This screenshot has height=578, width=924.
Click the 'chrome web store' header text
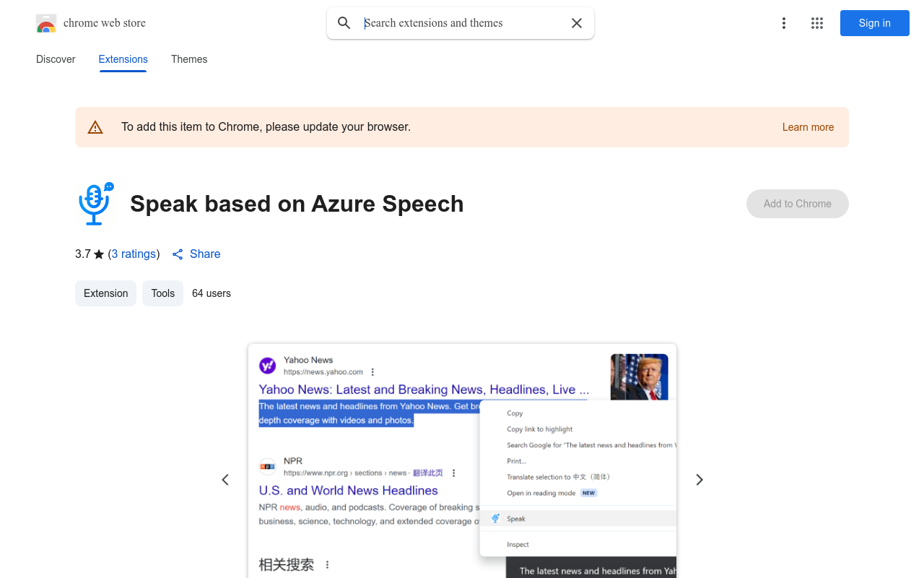pyautogui.click(x=105, y=23)
